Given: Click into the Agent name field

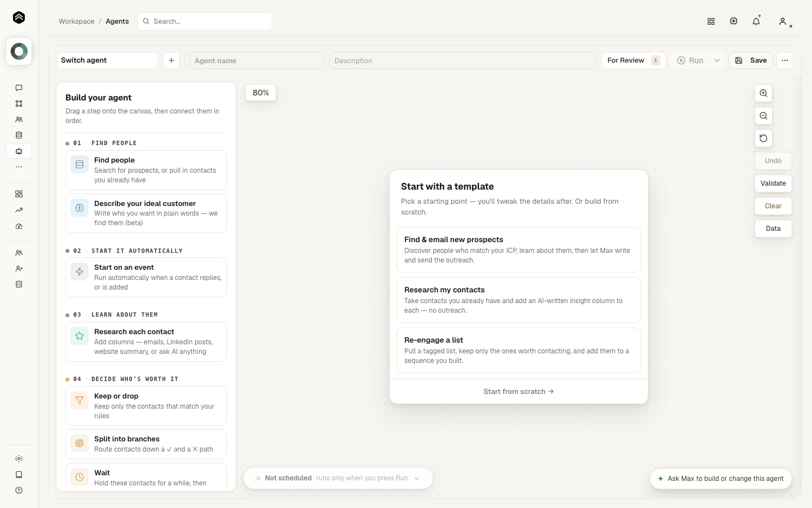Looking at the screenshot, I should point(257,60).
